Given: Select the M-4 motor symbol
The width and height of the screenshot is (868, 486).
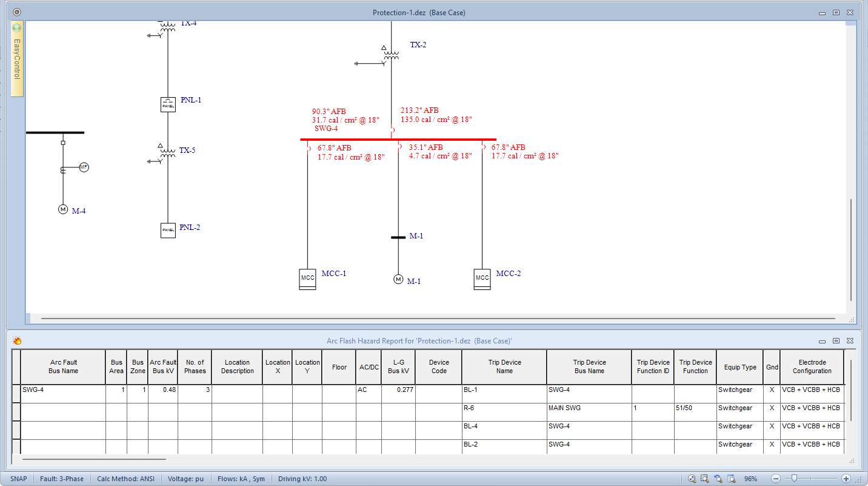Looking at the screenshot, I should 63,209.
